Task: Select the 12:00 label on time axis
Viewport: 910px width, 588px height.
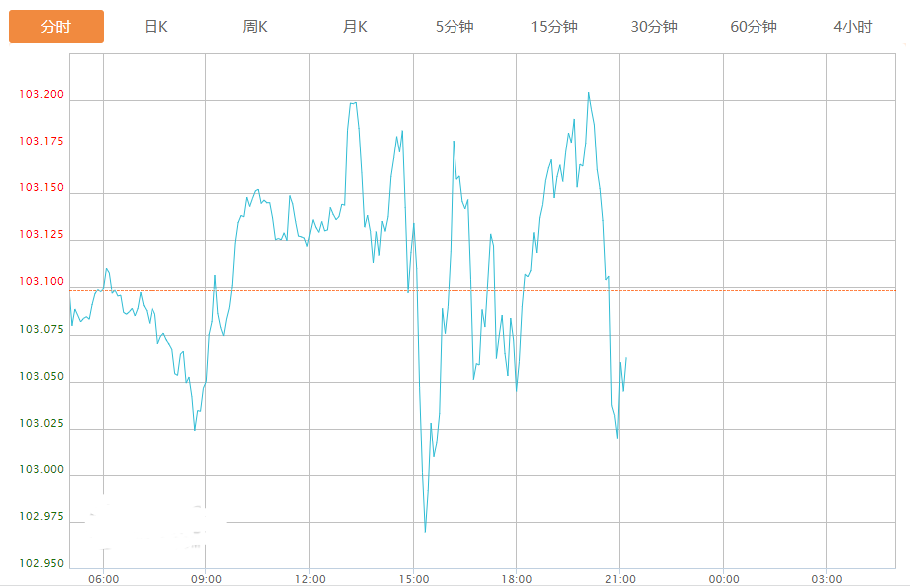Action: [x=310, y=579]
